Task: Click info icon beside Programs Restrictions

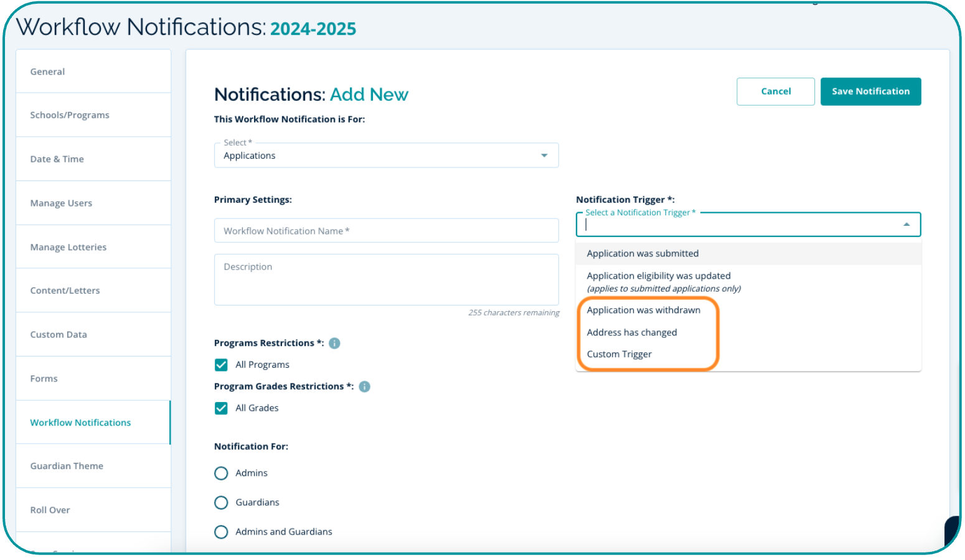Action: [334, 343]
